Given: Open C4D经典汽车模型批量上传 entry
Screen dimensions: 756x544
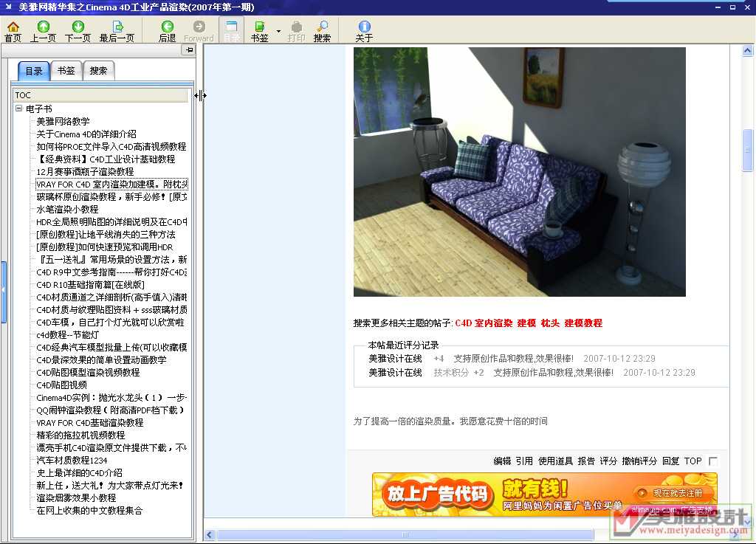Looking at the screenshot, I should coord(112,347).
